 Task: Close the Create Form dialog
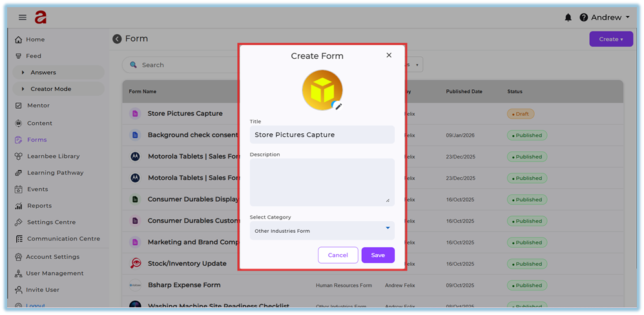pos(389,56)
